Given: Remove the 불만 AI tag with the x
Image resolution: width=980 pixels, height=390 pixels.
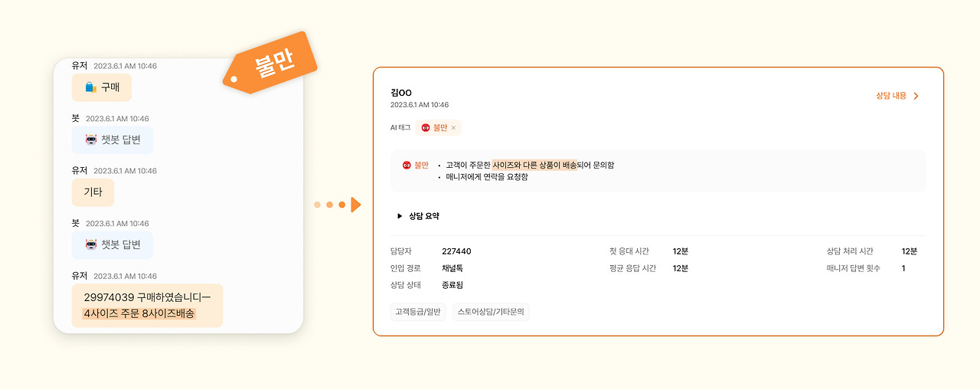Looking at the screenshot, I should point(453,128).
